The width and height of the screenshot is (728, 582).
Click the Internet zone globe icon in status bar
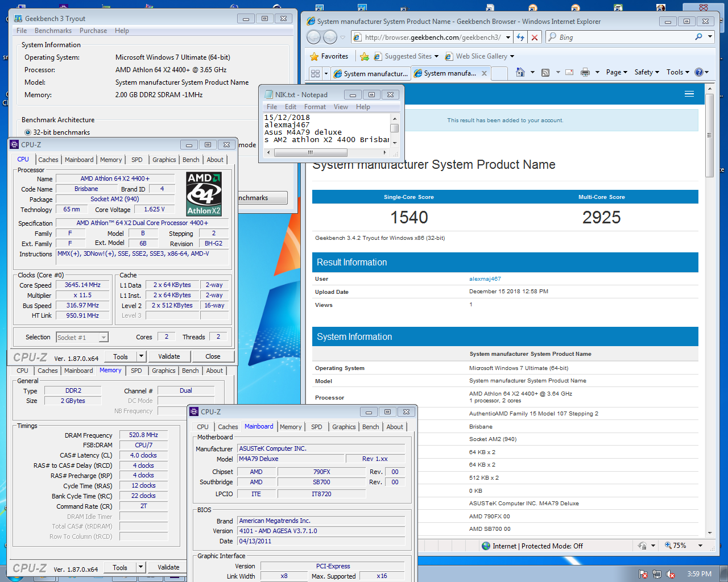(486, 546)
